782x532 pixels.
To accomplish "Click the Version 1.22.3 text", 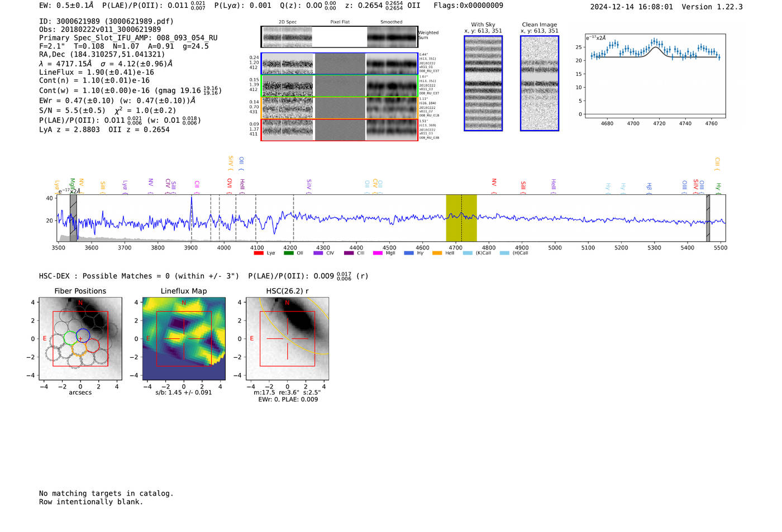I will tap(712, 7).
